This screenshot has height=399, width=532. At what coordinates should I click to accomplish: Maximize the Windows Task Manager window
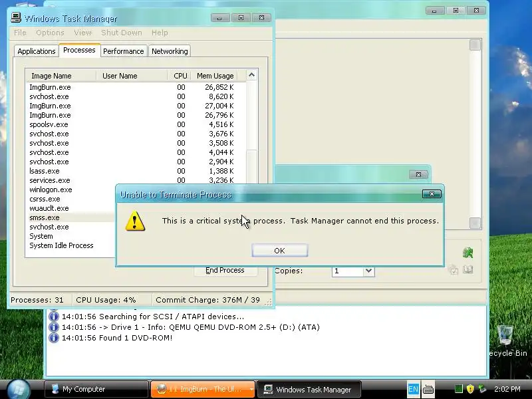241,18
